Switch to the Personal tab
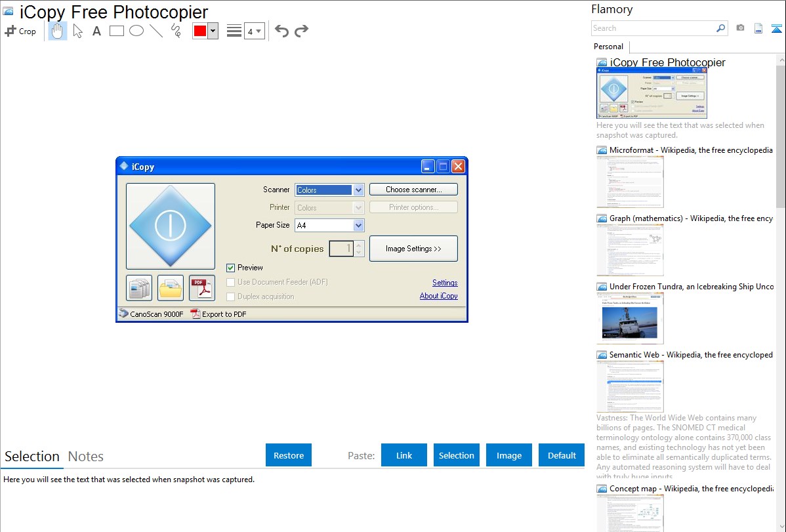Viewport: 786px width, 532px height. (609, 47)
